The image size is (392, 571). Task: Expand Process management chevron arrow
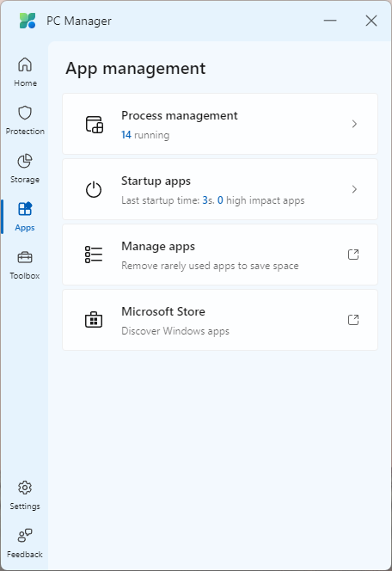354,124
